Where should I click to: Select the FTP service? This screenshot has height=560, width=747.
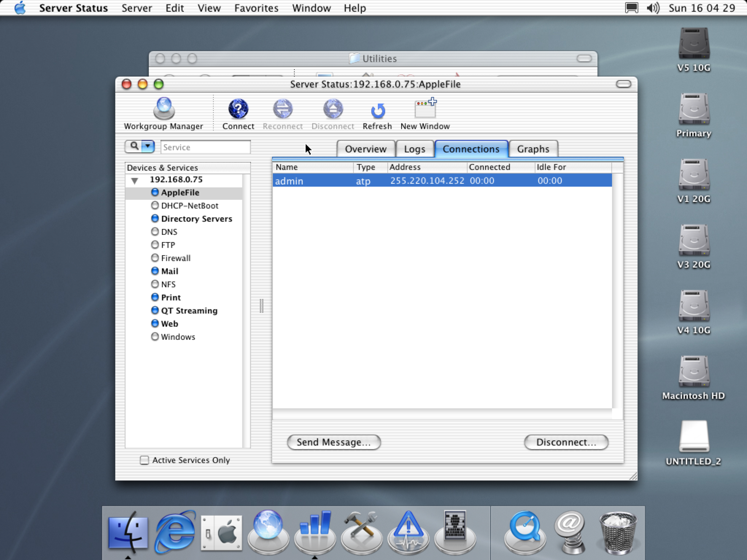coord(184,245)
